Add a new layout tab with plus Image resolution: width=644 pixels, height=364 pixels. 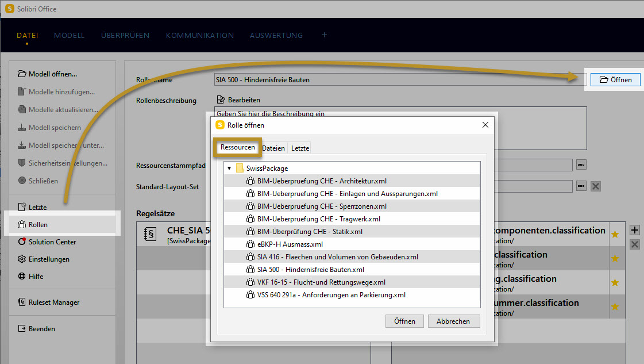pos(324,35)
